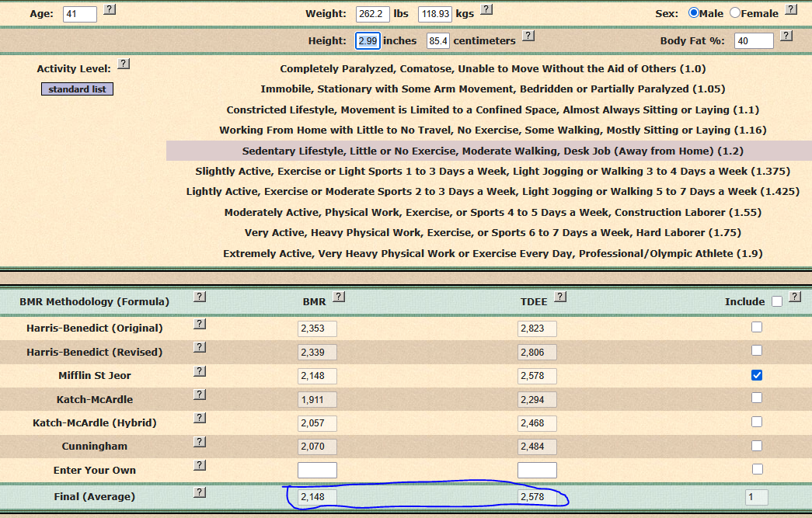Check Include for Katch-McArdle (Hybrid)
Screen dimensions: 812x518
757,422
